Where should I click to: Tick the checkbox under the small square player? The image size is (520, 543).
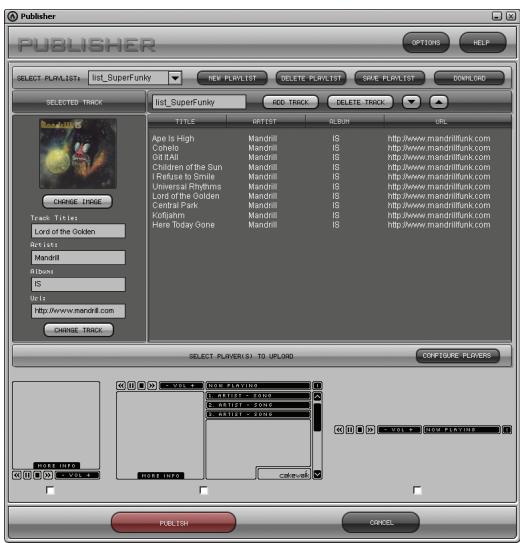tap(50, 490)
